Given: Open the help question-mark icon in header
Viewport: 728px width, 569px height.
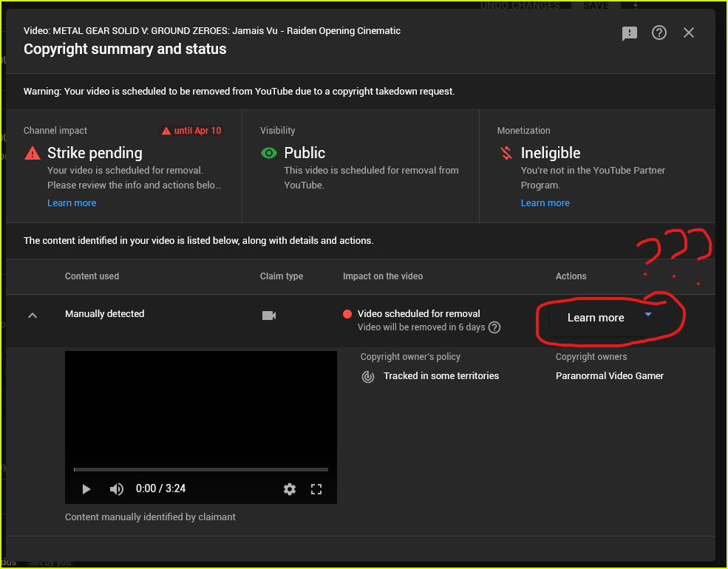Looking at the screenshot, I should pos(659,33).
